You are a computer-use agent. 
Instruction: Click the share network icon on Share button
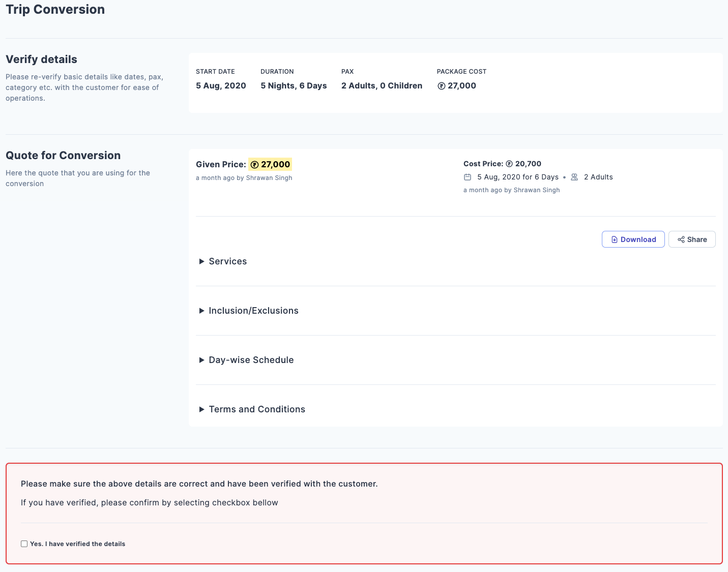[680, 239]
